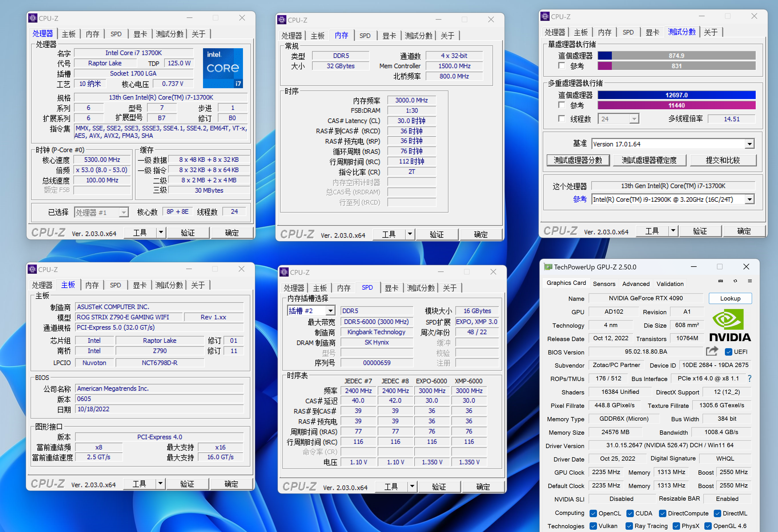The width and height of the screenshot is (778, 532).
Task: Click the multi-thread reference 11440 bar
Action: point(677,105)
